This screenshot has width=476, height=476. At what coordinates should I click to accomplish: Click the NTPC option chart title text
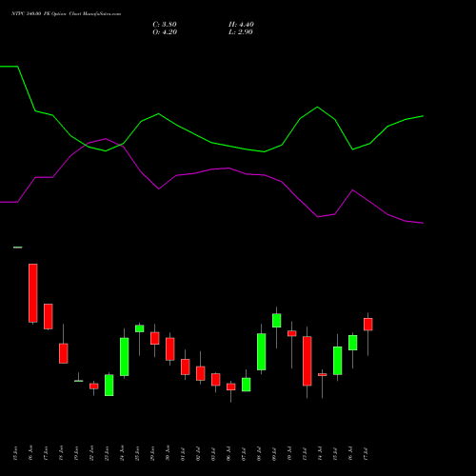[x=66, y=14]
